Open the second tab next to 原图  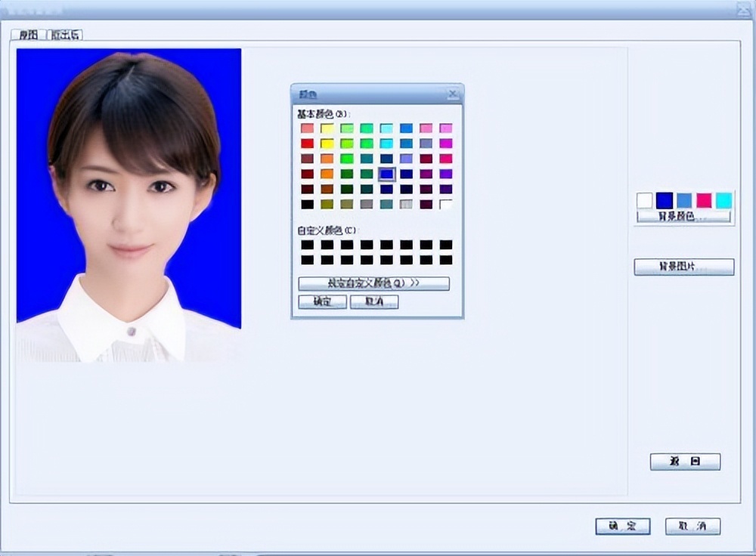[65, 35]
